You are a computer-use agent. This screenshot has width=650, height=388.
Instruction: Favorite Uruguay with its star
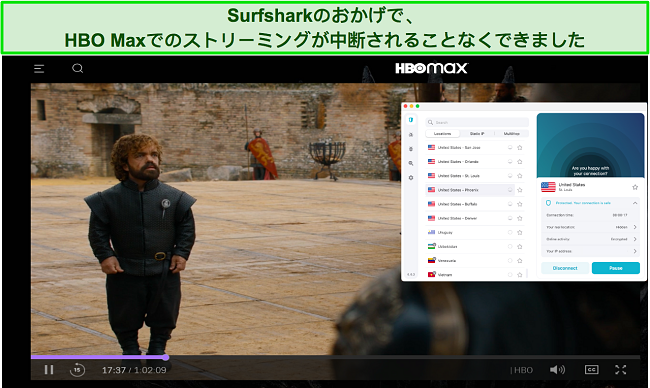(x=520, y=233)
